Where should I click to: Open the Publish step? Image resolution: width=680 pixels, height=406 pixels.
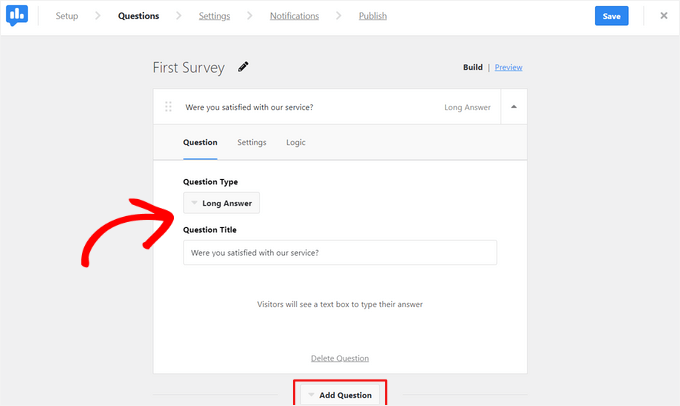(373, 17)
